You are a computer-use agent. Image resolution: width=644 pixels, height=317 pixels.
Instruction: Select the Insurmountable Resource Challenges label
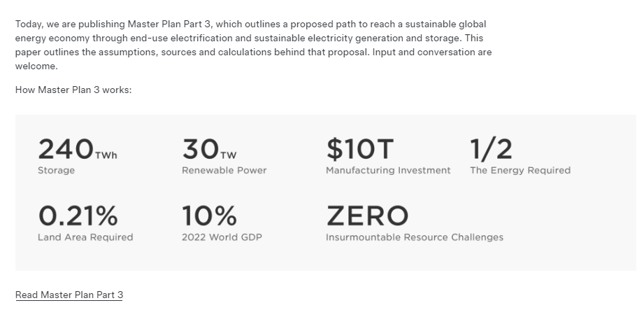coord(414,237)
